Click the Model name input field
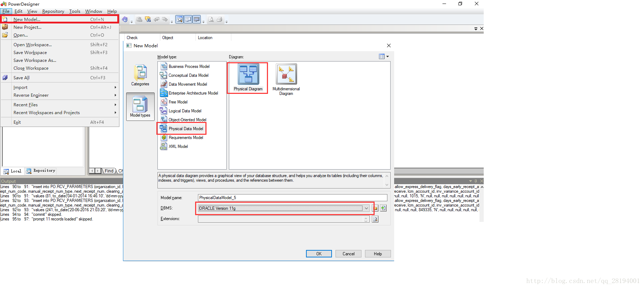 293,198
